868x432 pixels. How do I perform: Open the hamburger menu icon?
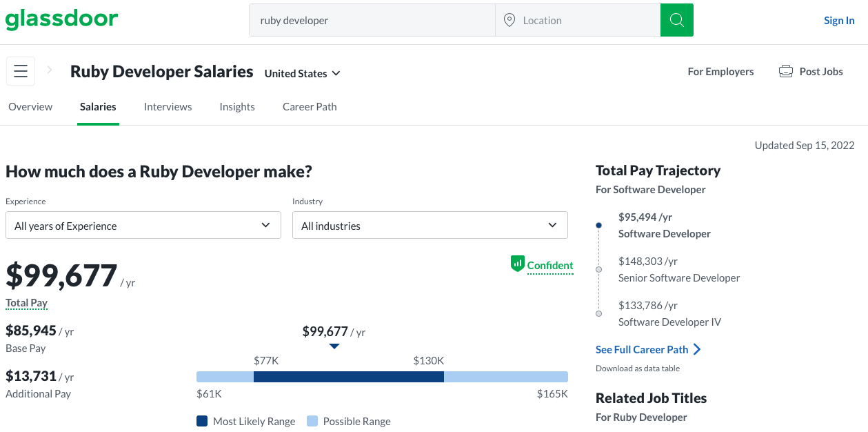21,71
